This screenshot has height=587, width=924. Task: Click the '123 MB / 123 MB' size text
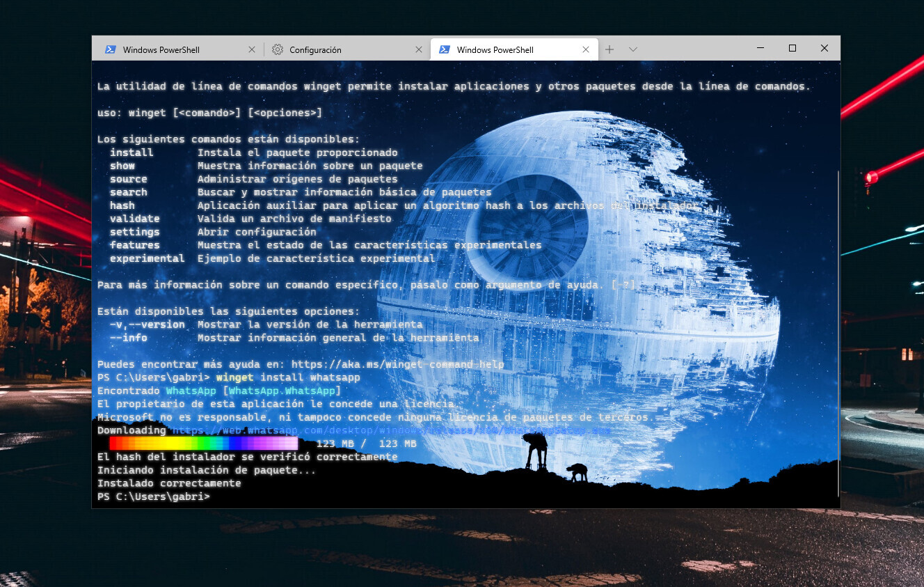(366, 444)
